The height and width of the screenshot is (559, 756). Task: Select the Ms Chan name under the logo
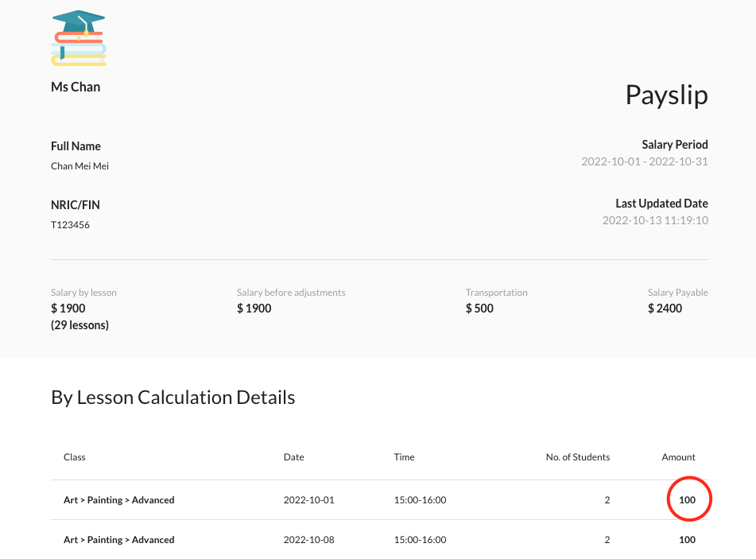click(76, 87)
